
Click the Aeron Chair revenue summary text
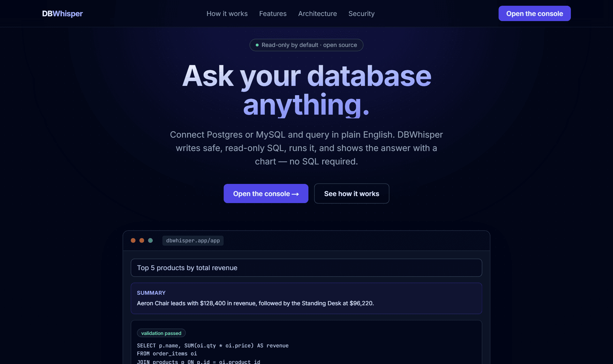pos(255,303)
